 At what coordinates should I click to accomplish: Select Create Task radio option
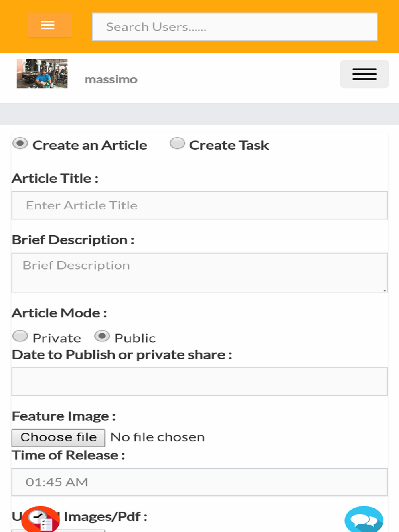point(177,143)
